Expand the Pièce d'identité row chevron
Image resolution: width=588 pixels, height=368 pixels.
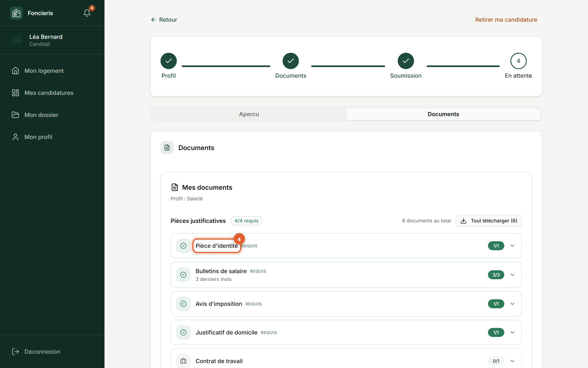pyautogui.click(x=512, y=246)
